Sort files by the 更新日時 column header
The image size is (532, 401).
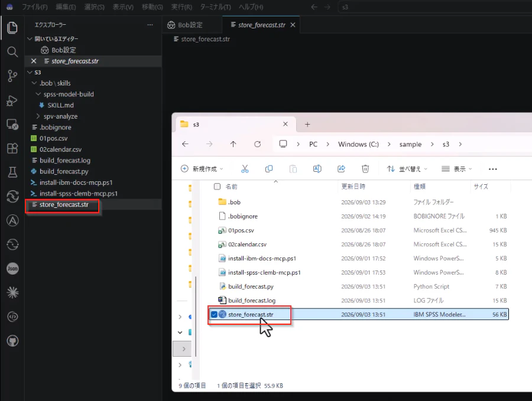(353, 187)
